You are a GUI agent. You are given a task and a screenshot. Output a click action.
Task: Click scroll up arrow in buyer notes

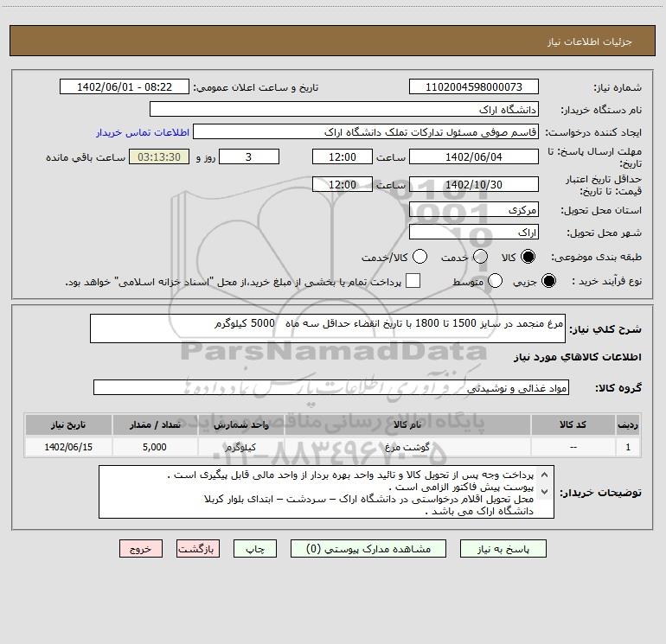coord(545,475)
